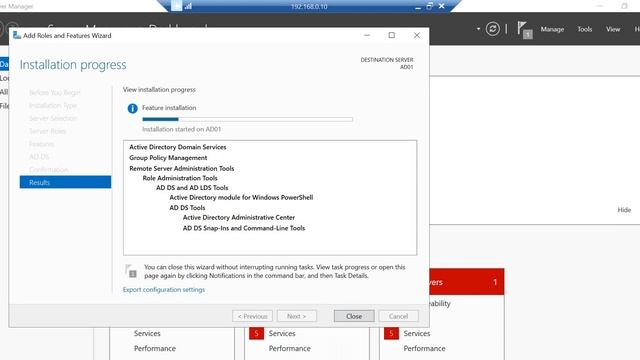
Task: Click the installation progress bar
Action: point(247,119)
